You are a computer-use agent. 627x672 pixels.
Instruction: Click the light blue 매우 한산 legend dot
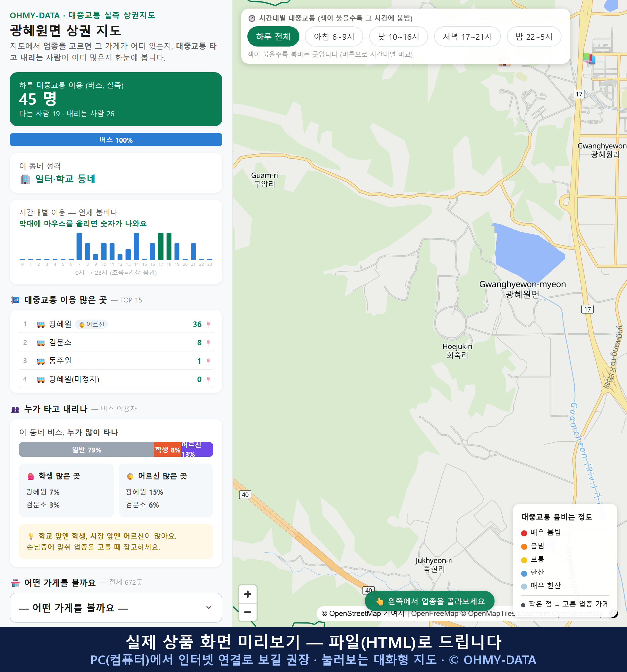(x=524, y=587)
